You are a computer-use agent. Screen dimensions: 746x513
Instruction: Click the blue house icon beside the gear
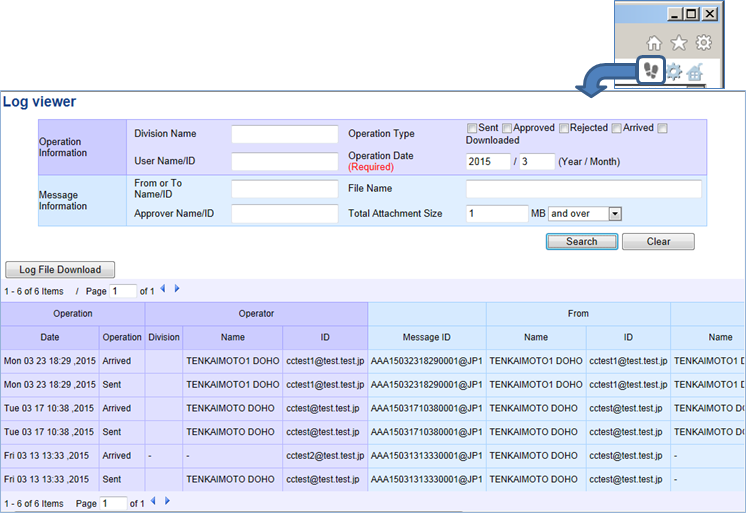695,72
